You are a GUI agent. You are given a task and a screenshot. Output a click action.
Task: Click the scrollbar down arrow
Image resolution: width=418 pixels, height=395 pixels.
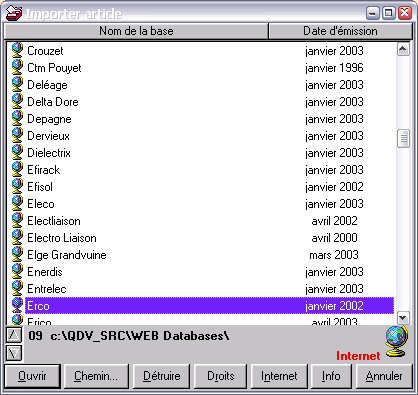403,318
